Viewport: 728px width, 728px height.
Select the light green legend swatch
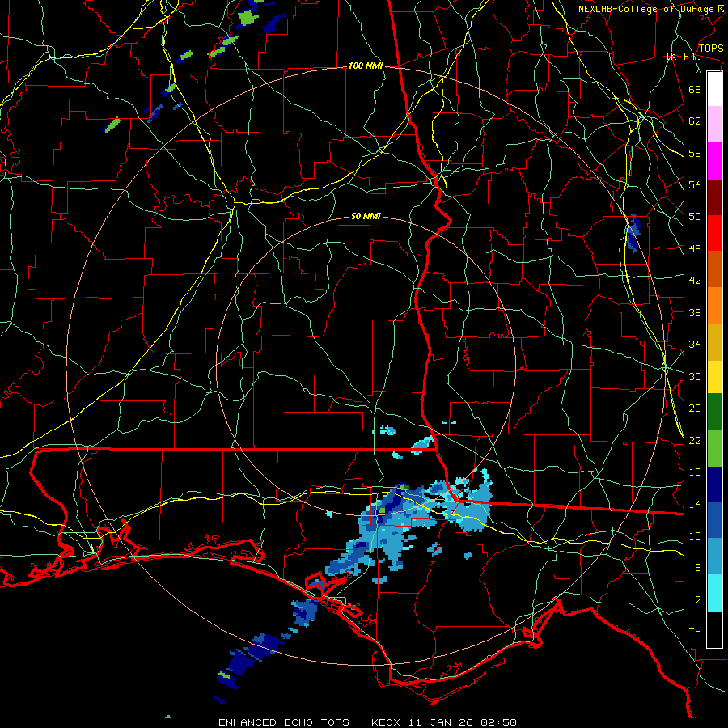[714, 448]
